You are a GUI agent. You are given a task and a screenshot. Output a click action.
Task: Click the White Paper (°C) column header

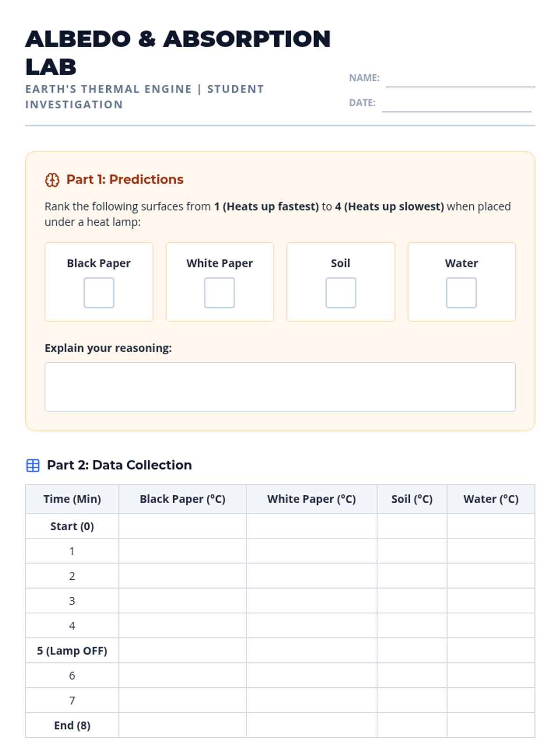(311, 499)
